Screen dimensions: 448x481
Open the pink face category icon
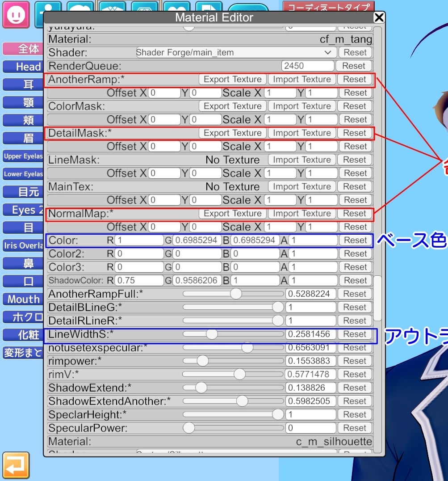(16, 14)
